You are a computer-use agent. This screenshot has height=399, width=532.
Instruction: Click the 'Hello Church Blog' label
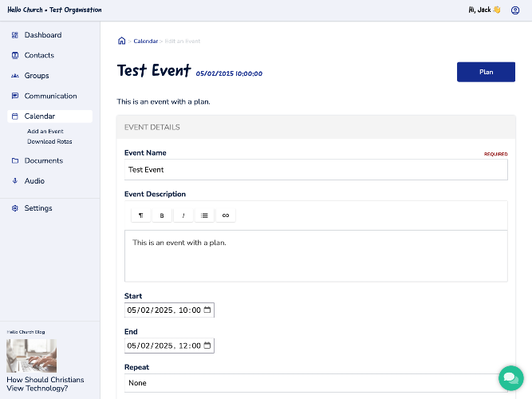point(26,332)
